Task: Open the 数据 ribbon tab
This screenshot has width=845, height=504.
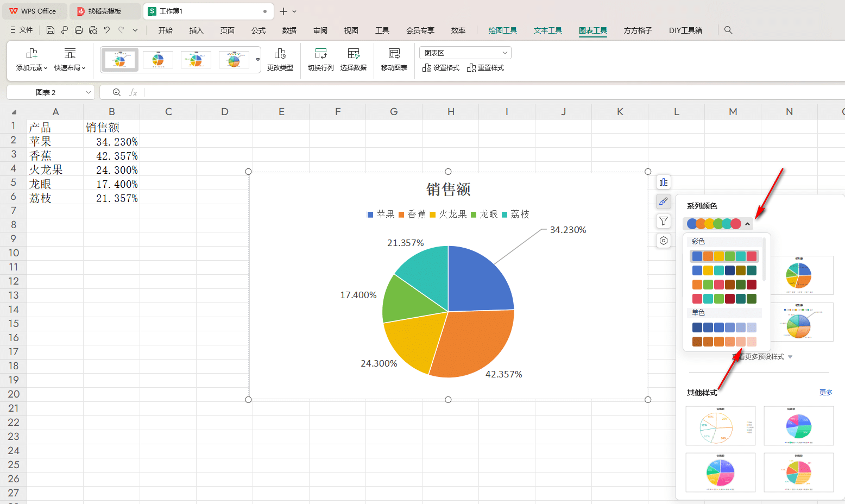Action: [x=289, y=30]
